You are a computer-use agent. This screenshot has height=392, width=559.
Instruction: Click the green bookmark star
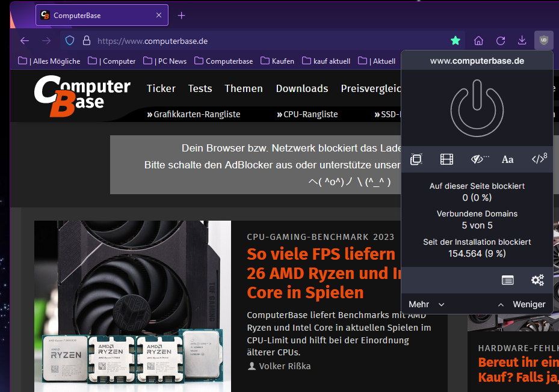pos(456,41)
